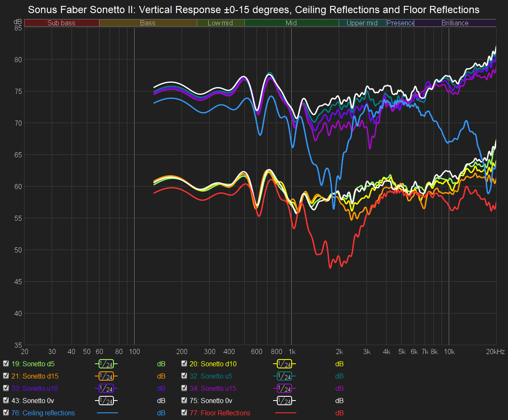Select the Presence frequency band label
Viewport: 508px width, 420px height.
(x=400, y=23)
